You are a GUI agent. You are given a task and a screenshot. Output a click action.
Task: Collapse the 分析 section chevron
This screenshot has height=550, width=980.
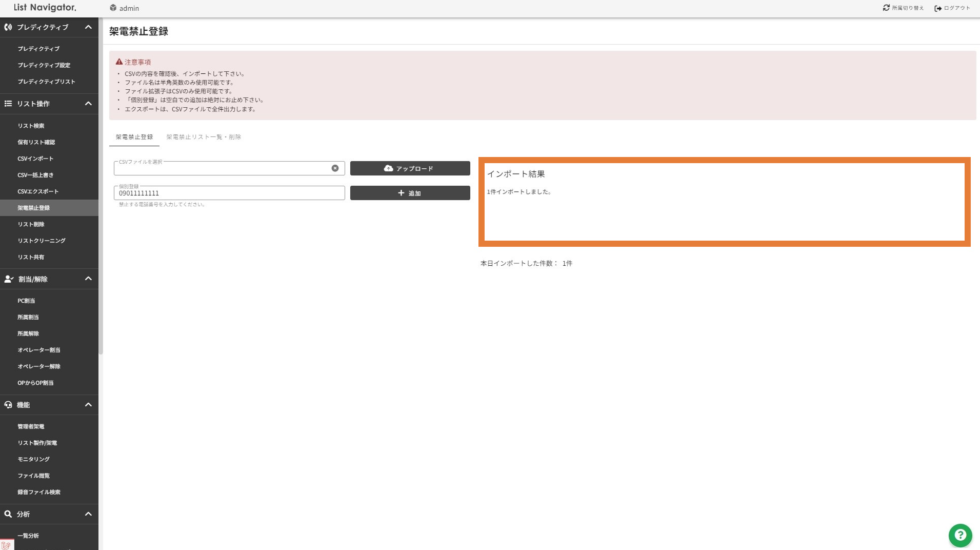pyautogui.click(x=88, y=514)
